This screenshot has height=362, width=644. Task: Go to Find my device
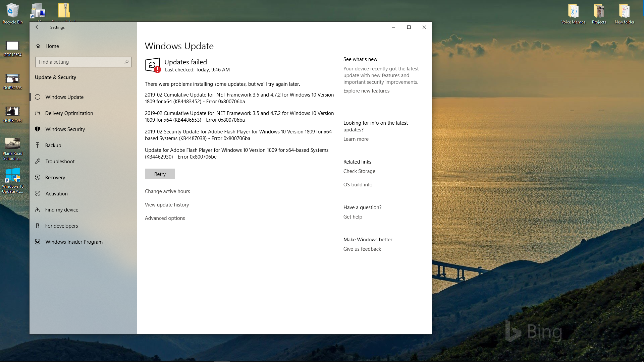pyautogui.click(x=62, y=210)
